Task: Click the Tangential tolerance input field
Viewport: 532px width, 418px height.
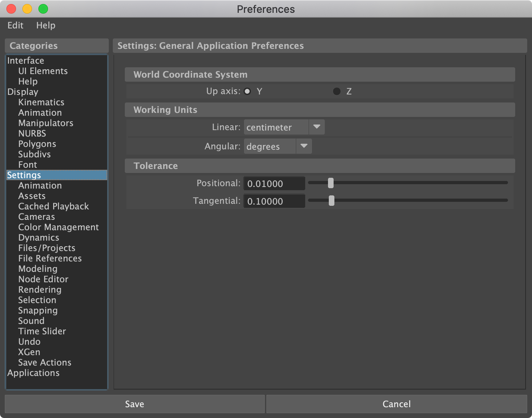Action: coord(274,201)
